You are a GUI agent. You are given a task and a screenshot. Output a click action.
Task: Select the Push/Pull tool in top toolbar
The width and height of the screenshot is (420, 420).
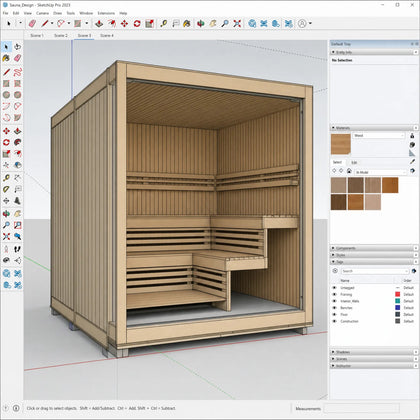click(99, 23)
